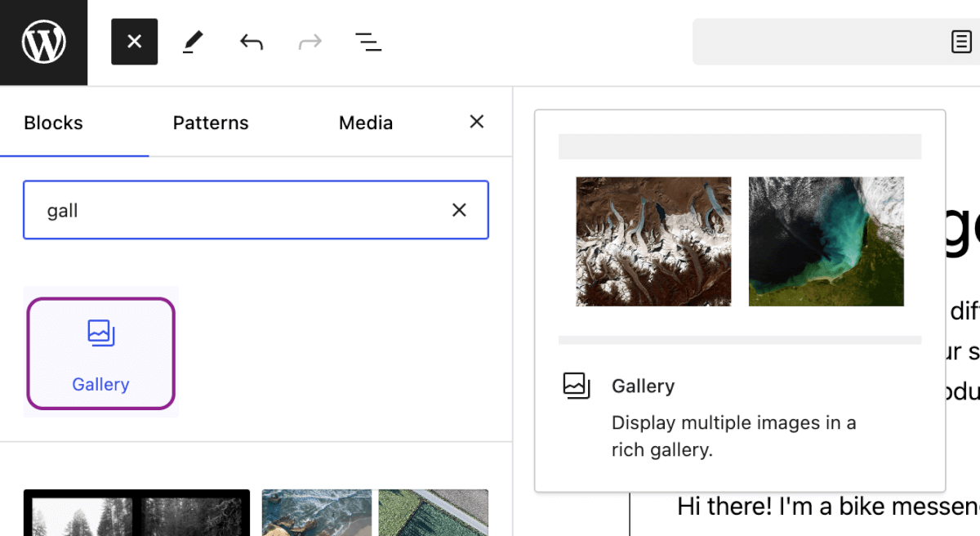The image size is (980, 536).
Task: Click the Gallery block icon in the preview panel
Action: [577, 386]
